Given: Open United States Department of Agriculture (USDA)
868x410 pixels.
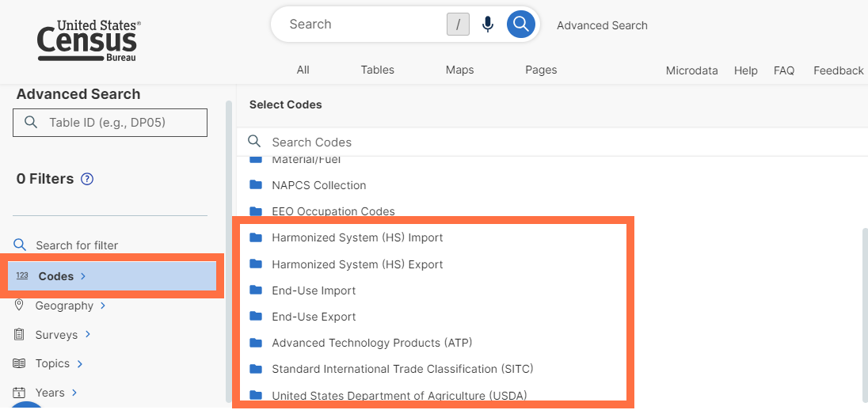Looking at the screenshot, I should pos(399,395).
